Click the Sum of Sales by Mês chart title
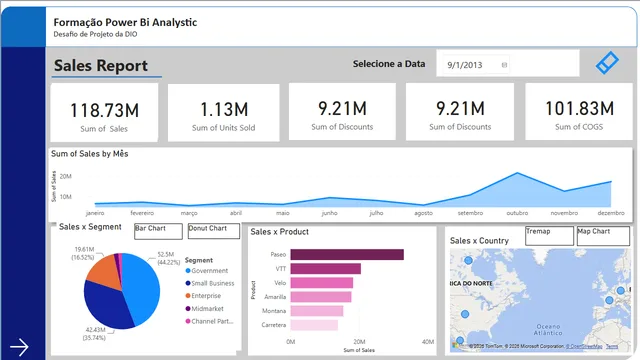This screenshot has height=360, width=640. tap(89, 154)
